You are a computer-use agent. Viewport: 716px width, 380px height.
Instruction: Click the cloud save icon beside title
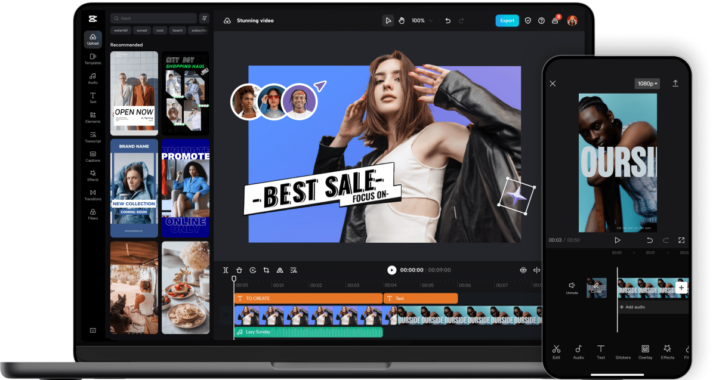(227, 21)
